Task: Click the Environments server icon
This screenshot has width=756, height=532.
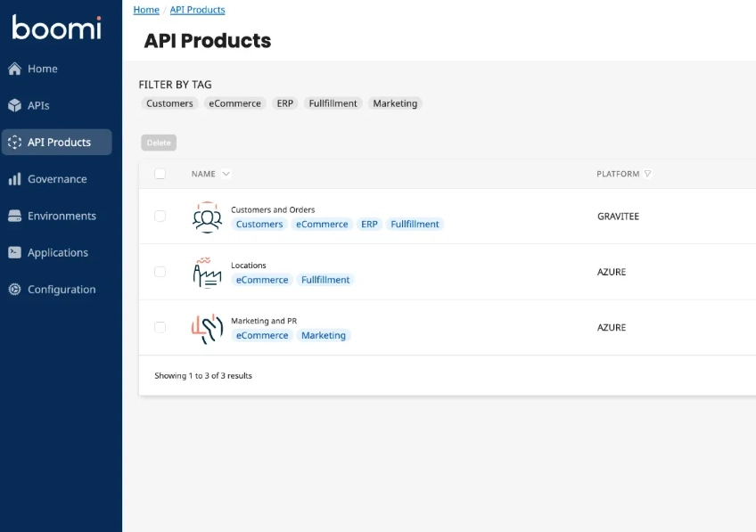Action: click(14, 216)
